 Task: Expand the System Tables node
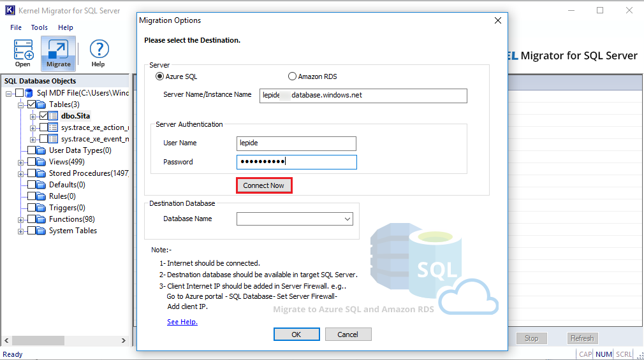[x=20, y=232]
